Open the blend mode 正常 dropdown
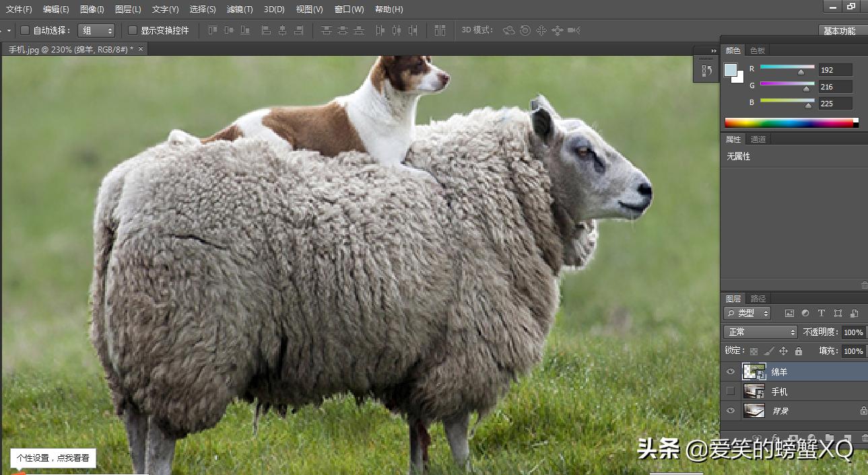 [x=760, y=332]
